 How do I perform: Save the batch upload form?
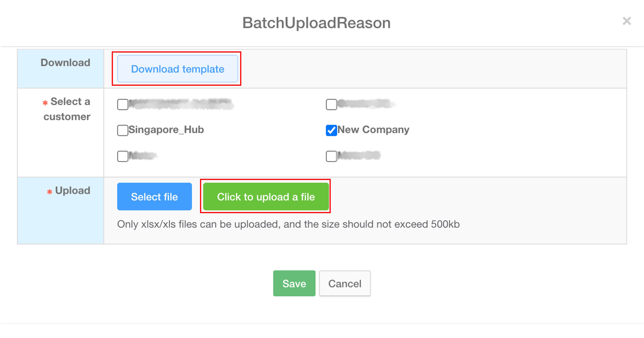click(x=294, y=283)
